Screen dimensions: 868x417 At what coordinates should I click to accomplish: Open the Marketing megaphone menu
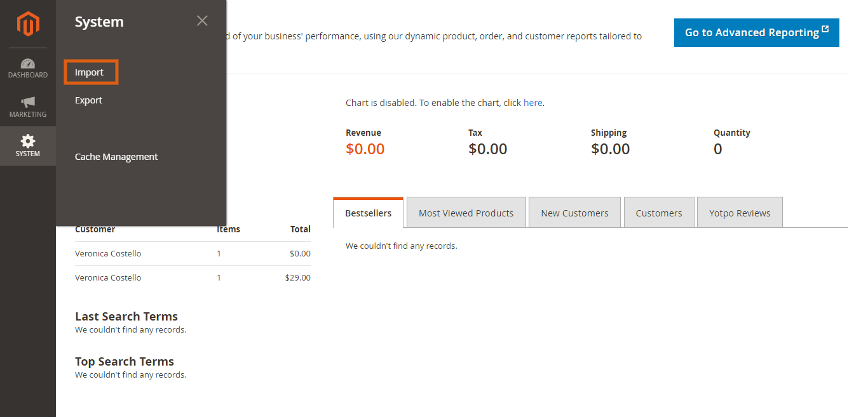coord(28,107)
